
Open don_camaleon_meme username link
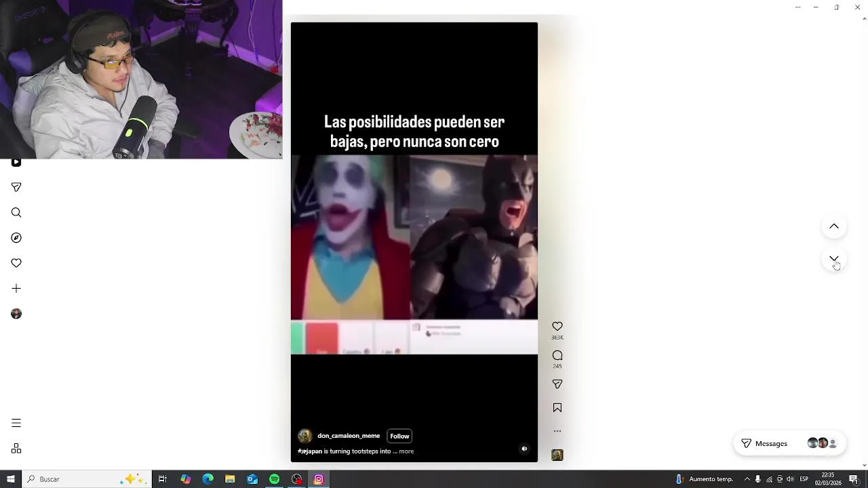click(349, 436)
